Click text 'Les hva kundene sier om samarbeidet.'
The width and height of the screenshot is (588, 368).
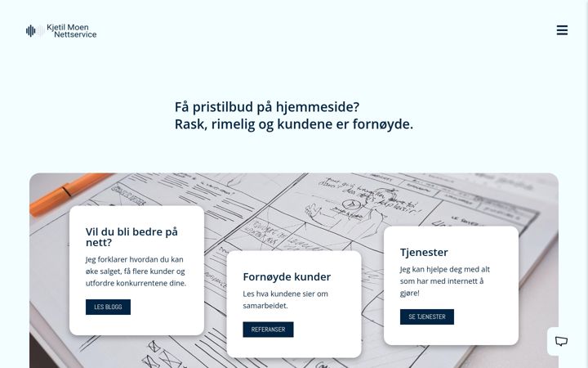[285, 299]
